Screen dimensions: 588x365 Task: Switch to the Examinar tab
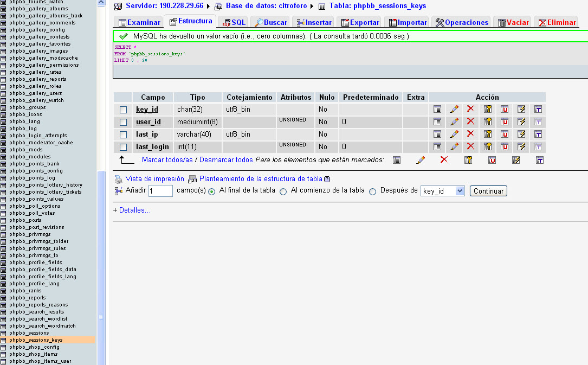pyautogui.click(x=139, y=22)
